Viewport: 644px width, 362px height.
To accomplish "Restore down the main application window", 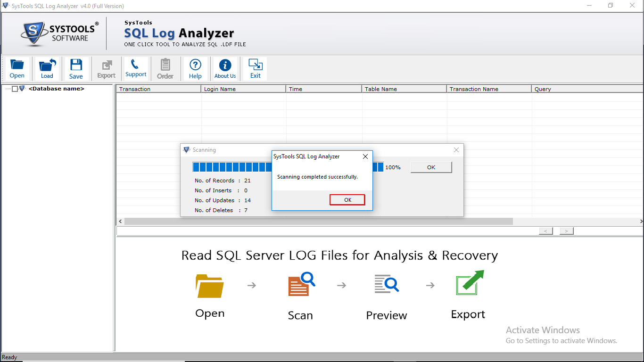I will click(x=611, y=6).
